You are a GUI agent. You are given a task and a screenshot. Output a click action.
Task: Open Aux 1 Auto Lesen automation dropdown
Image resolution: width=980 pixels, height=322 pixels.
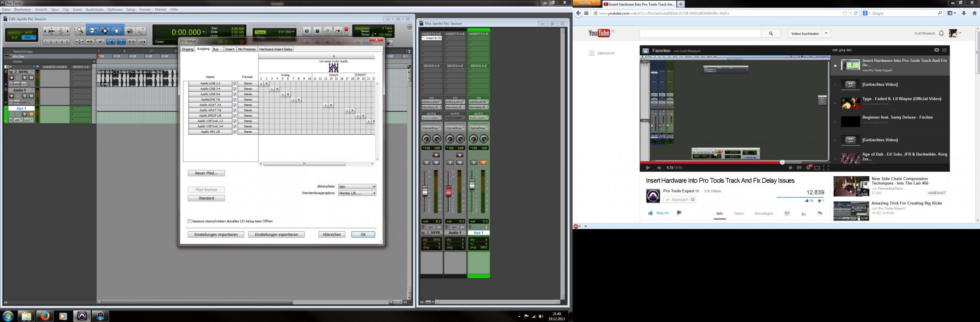pyautogui.click(x=478, y=118)
